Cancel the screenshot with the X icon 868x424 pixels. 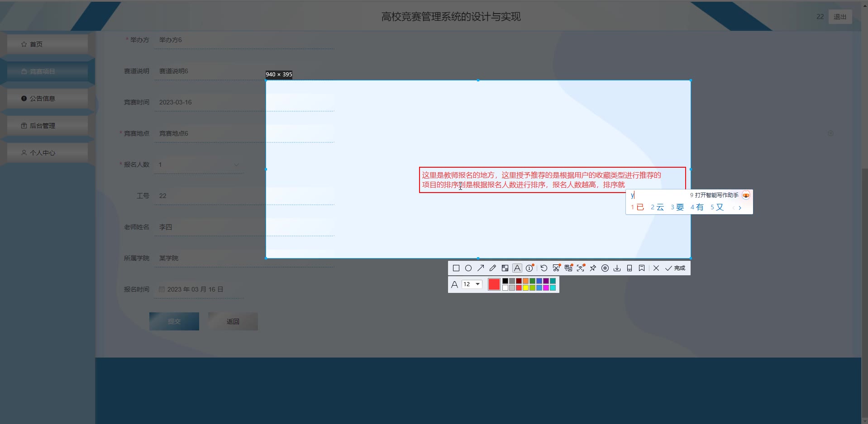(x=656, y=268)
